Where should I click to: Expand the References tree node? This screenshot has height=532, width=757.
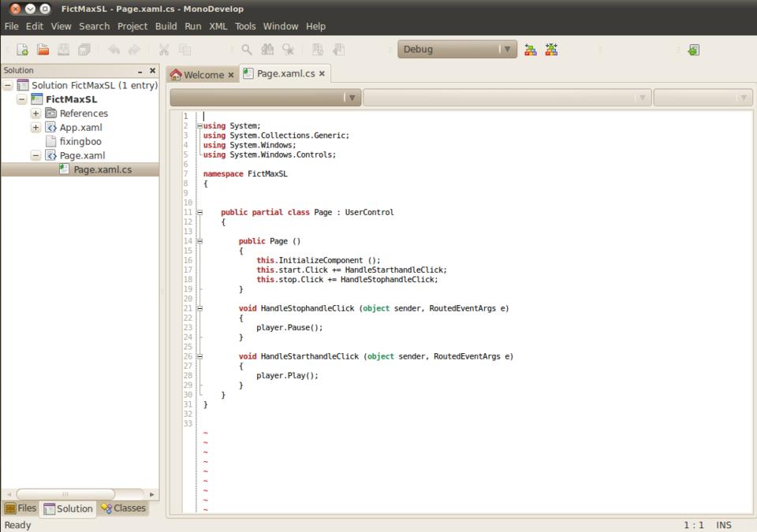pyautogui.click(x=36, y=113)
